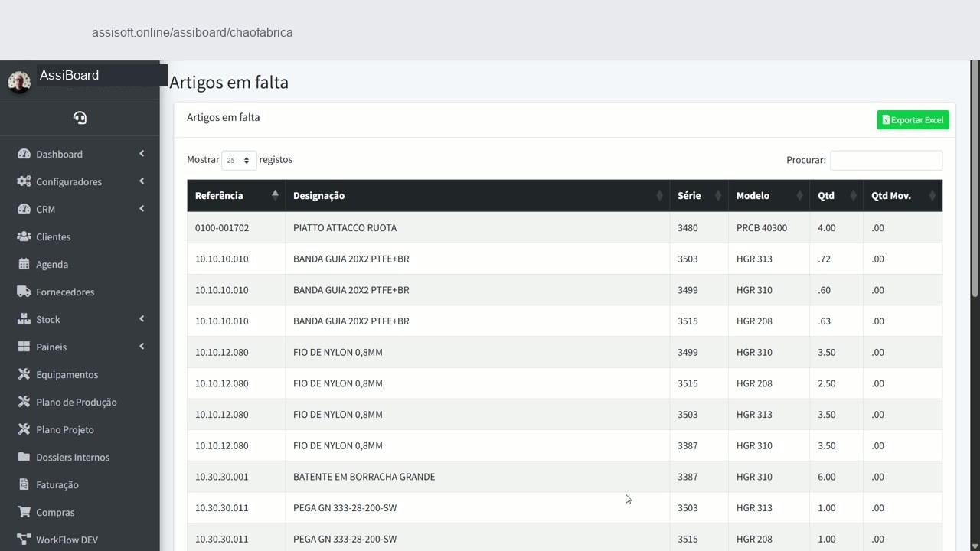Sort by Série column arrows
This screenshot has width=980, height=551.
tap(718, 196)
